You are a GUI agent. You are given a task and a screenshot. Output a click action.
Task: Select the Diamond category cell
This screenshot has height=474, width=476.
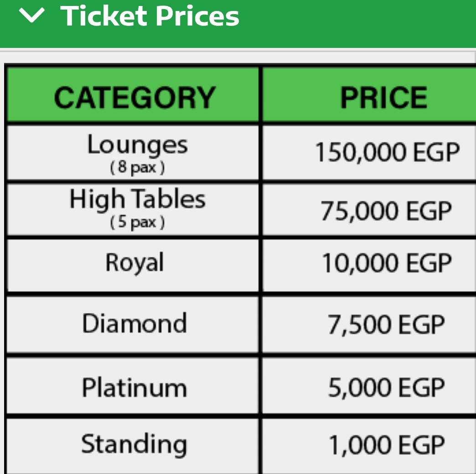(133, 324)
